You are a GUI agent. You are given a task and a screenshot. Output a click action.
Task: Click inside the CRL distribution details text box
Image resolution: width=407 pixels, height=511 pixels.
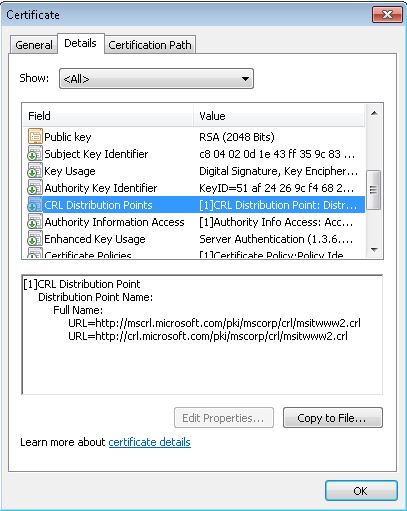pos(202,335)
